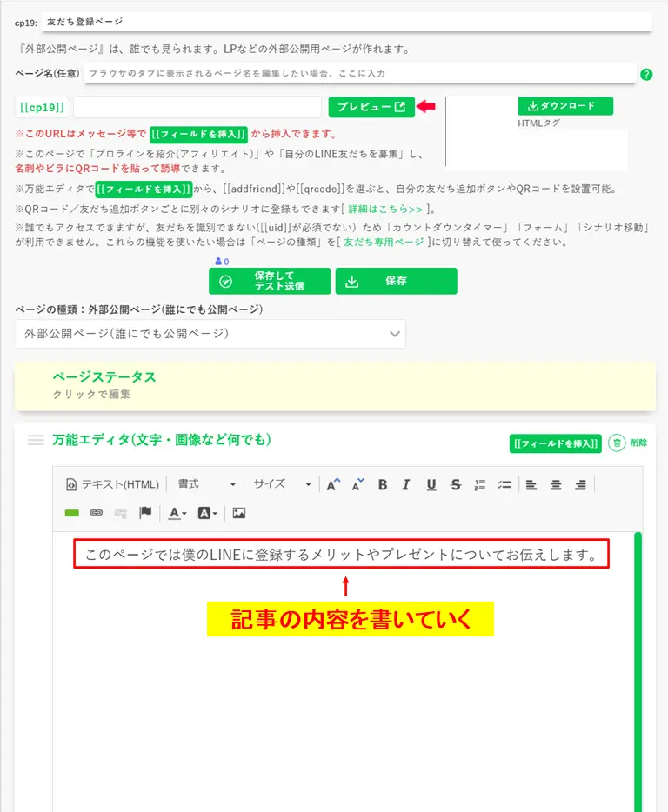
Task: Click the green help question mark icon
Action: (646, 74)
